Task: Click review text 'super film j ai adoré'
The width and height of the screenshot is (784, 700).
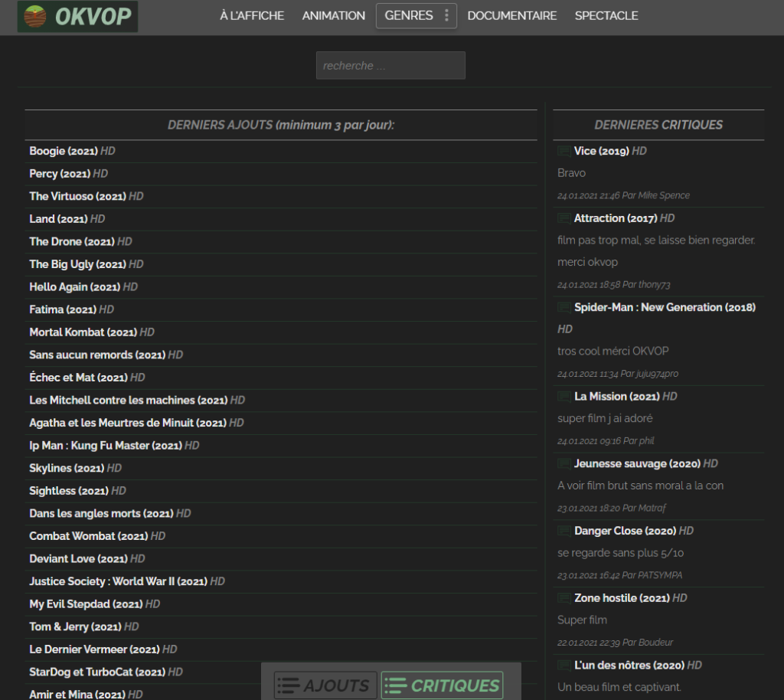Action: click(605, 418)
